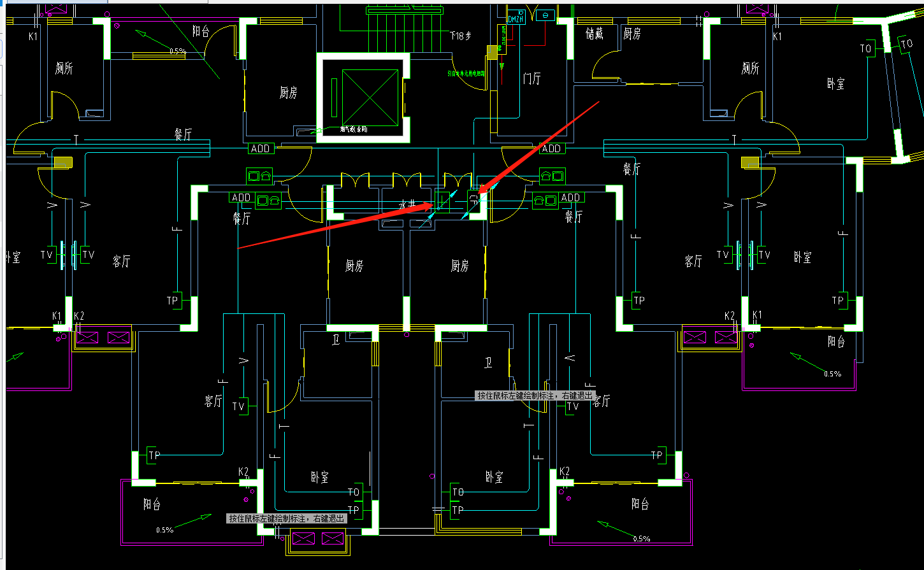
Task: Click the TO box in the bottom-right 卧室
Action: [x=458, y=492]
